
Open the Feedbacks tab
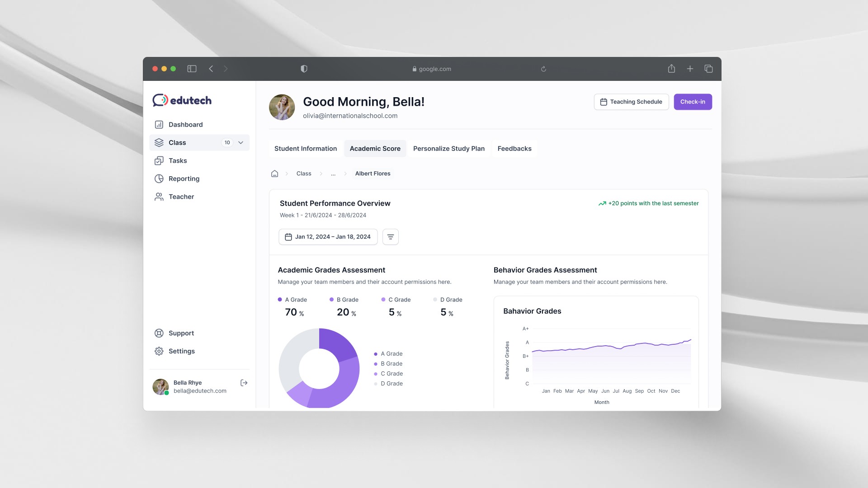coord(514,148)
